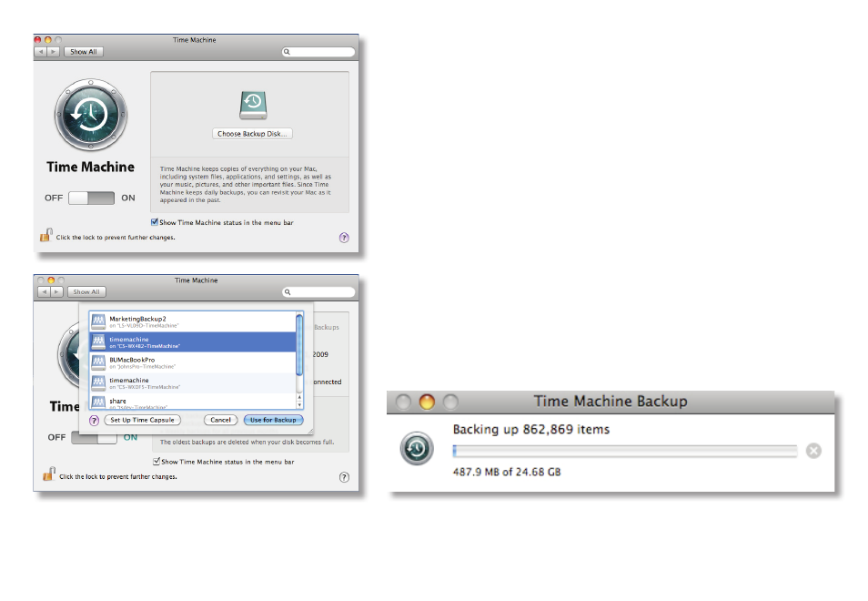
Task: Cancel the backup disk selection sheet
Action: point(220,420)
